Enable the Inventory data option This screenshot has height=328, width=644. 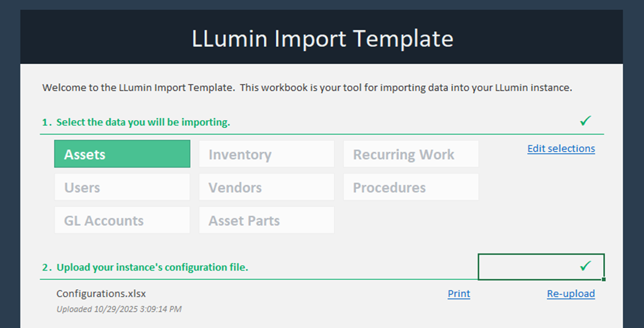[266, 154]
